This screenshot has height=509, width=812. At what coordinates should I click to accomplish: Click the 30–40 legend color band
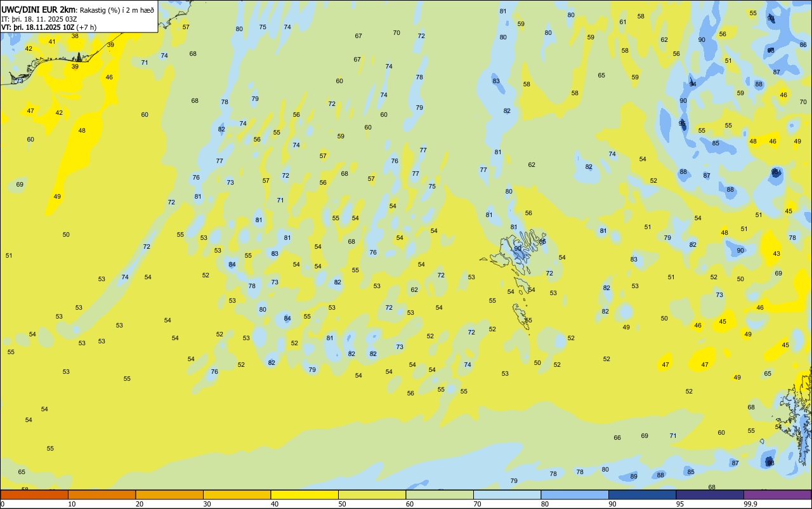(x=237, y=494)
